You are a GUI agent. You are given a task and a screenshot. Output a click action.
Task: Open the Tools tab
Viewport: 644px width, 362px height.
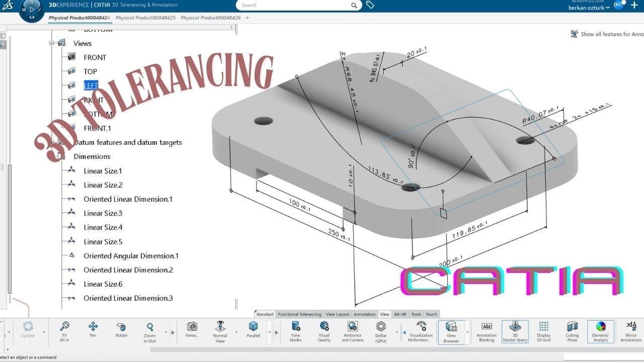(416, 314)
